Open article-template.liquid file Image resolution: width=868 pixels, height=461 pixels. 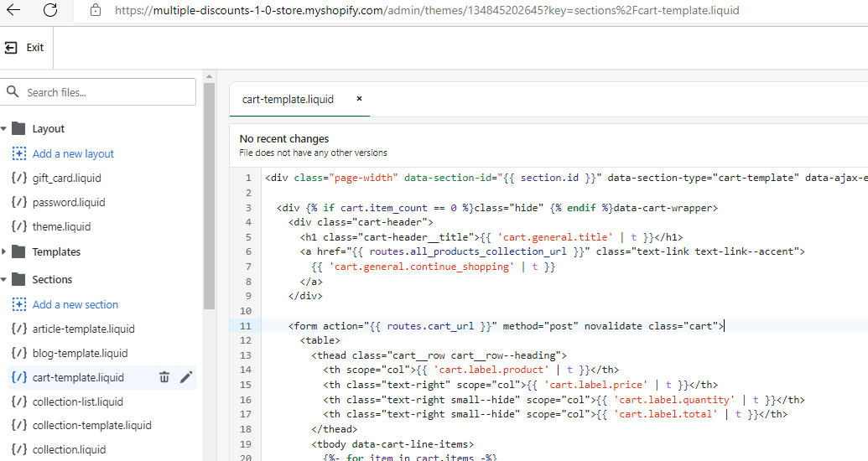[84, 329]
